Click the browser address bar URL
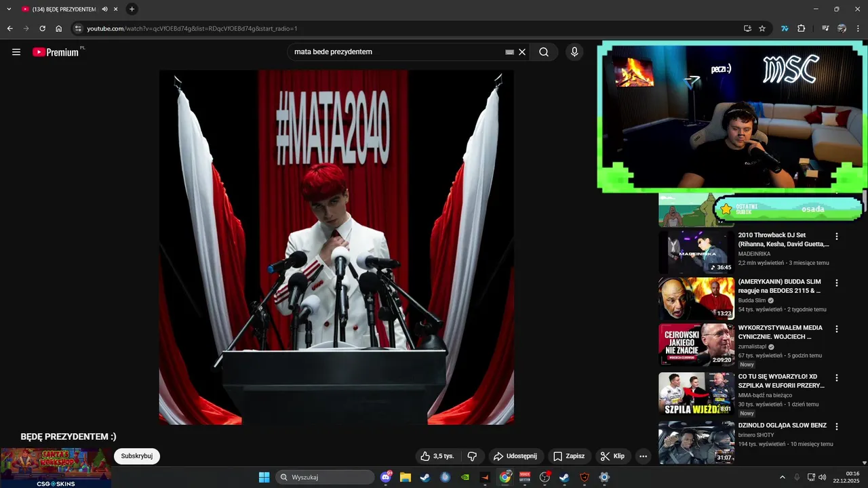 point(192,28)
